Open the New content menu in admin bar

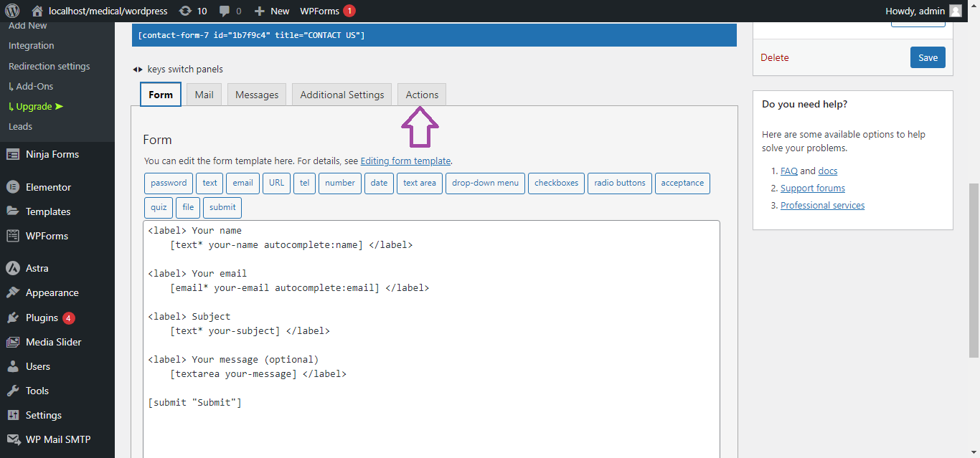272,11
